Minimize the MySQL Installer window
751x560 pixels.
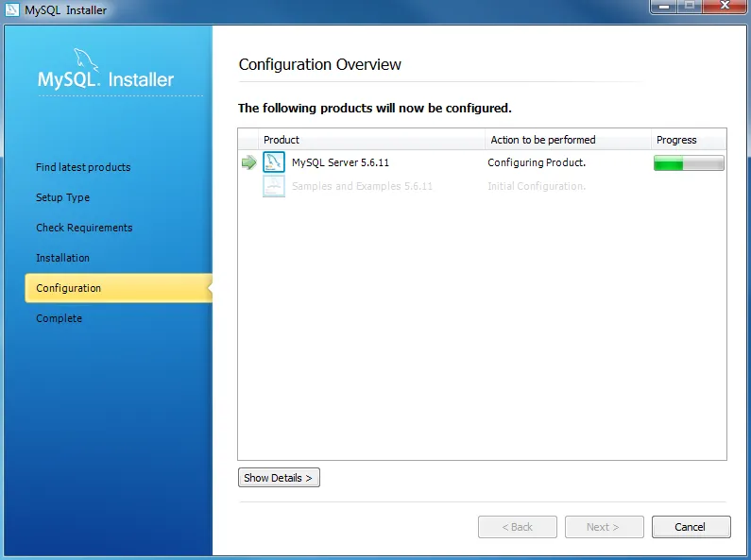coord(664,7)
